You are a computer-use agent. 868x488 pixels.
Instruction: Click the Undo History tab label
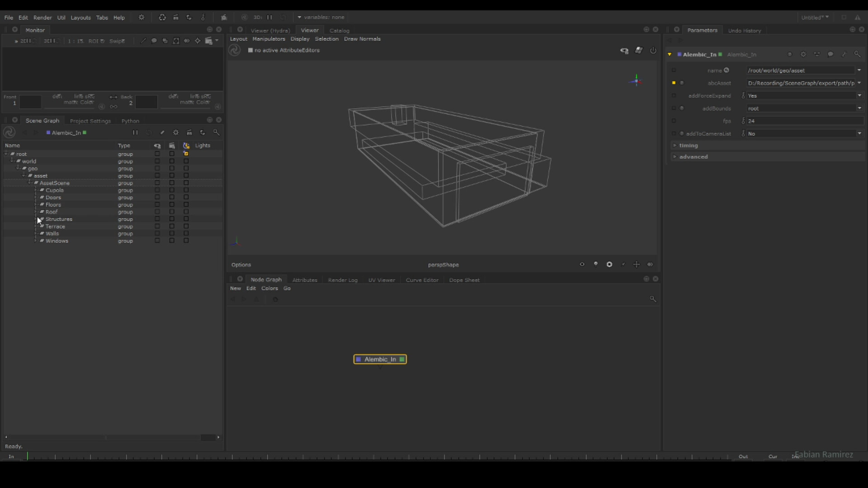coord(744,30)
